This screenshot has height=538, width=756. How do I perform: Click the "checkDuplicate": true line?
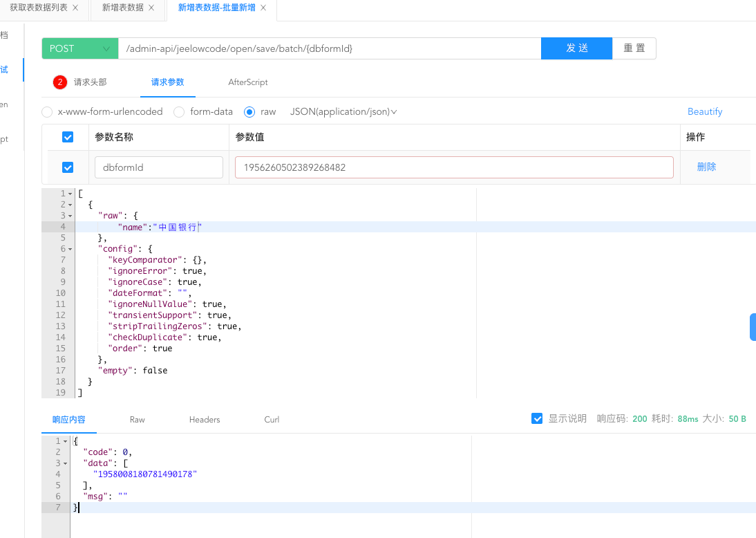tap(164, 337)
